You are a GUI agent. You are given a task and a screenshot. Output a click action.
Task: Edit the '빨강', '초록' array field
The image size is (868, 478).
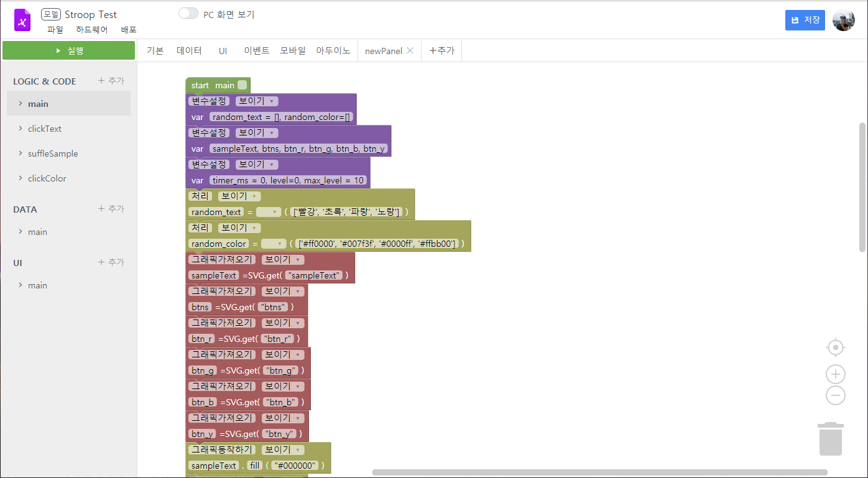coord(347,212)
